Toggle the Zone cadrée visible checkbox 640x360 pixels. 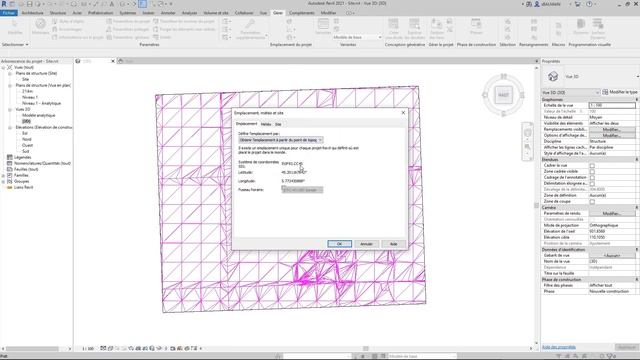click(592, 171)
